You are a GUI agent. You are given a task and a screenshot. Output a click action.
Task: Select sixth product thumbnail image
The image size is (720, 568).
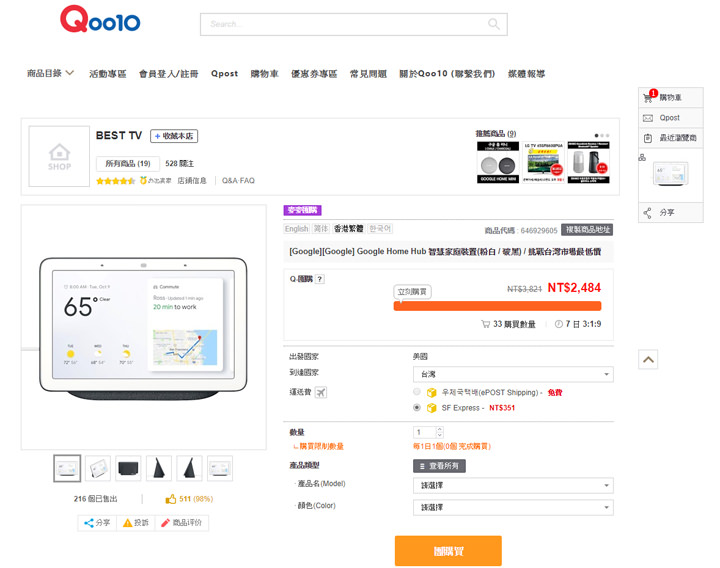220,468
